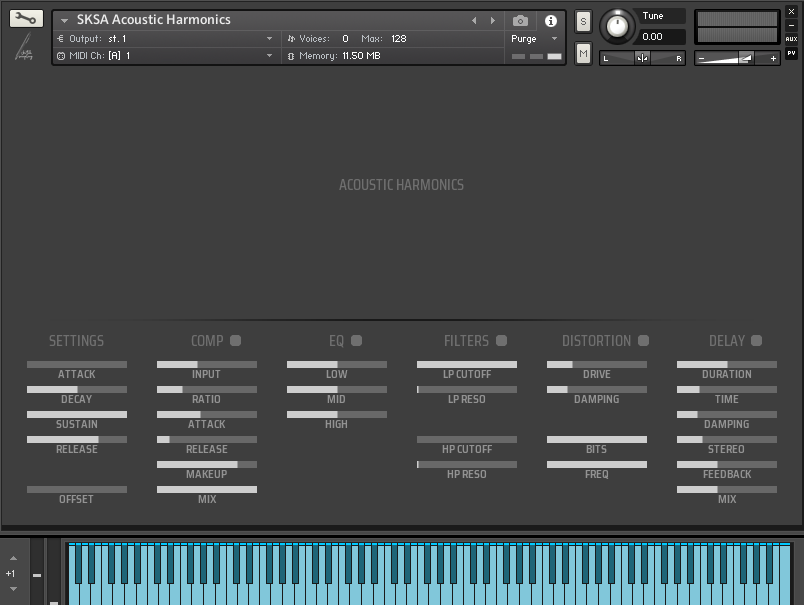The height and width of the screenshot is (605, 804).
Task: Click the Tune knob
Action: pos(619,27)
